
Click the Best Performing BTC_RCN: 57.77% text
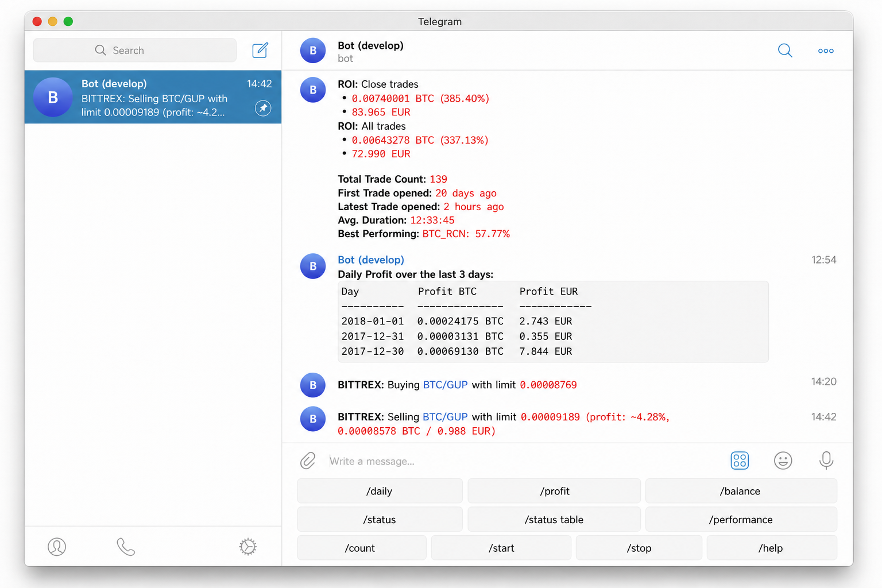pyautogui.click(x=424, y=234)
